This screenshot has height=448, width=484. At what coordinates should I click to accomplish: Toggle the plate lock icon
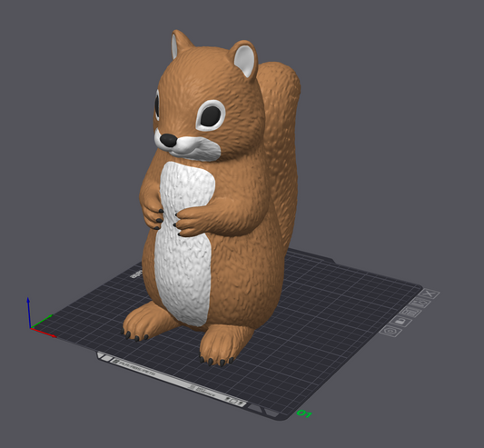point(400,322)
